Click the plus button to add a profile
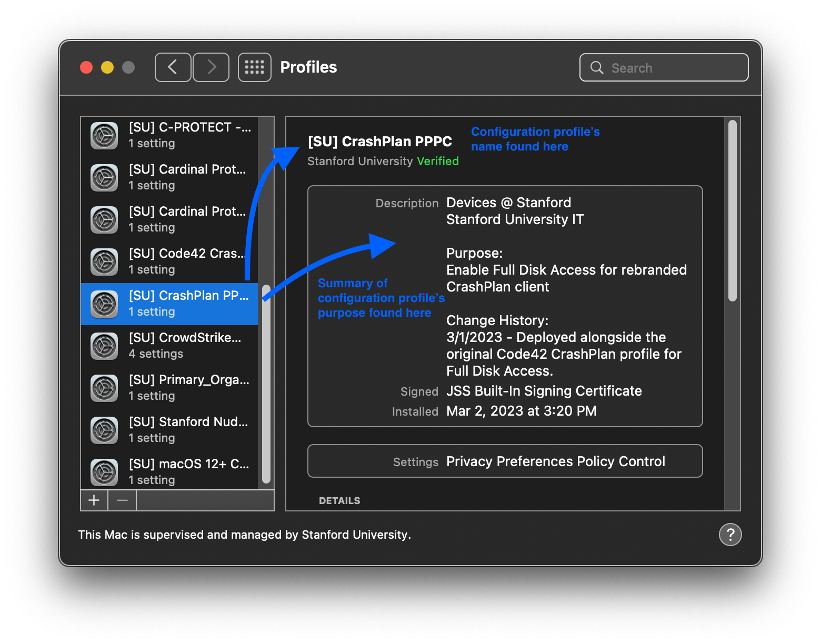821x644 pixels. 94,500
